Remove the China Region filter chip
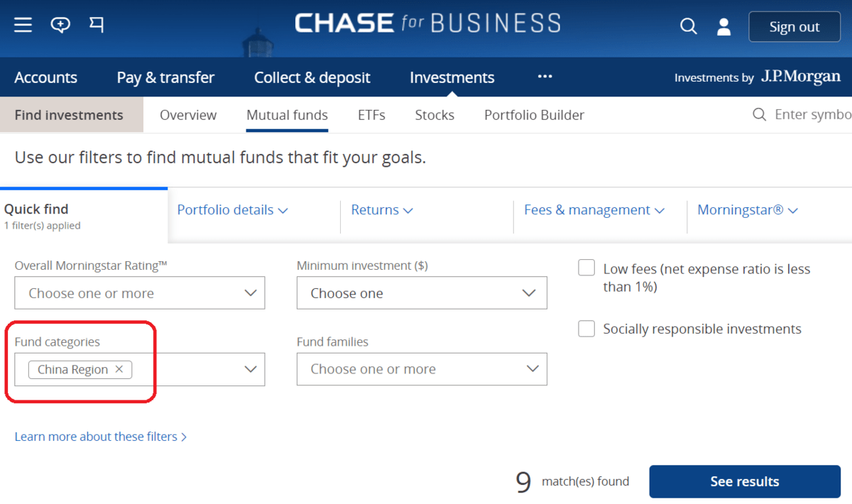 118,369
